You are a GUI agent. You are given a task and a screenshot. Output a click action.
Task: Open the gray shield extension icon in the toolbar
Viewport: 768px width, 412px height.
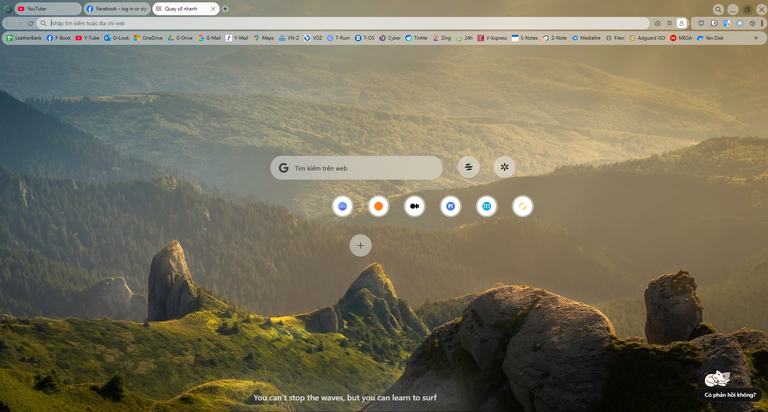click(701, 23)
